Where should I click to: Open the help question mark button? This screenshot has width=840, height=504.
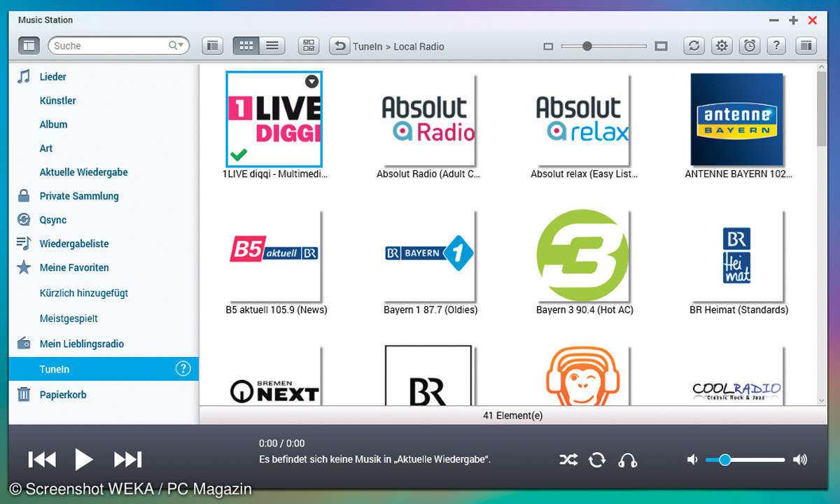tap(777, 45)
